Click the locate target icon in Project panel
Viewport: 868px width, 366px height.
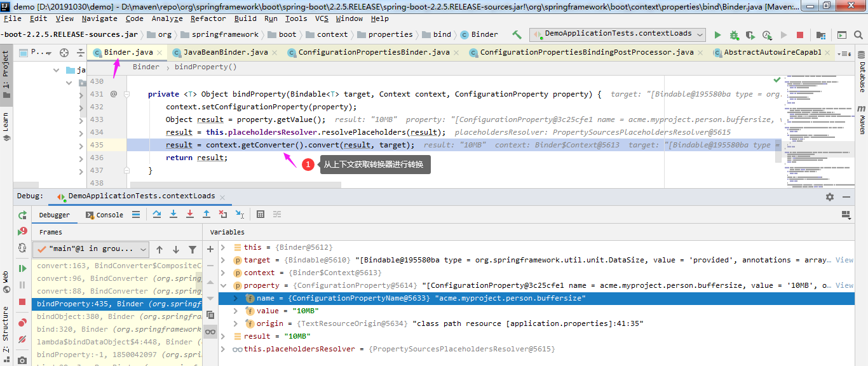tap(64, 53)
